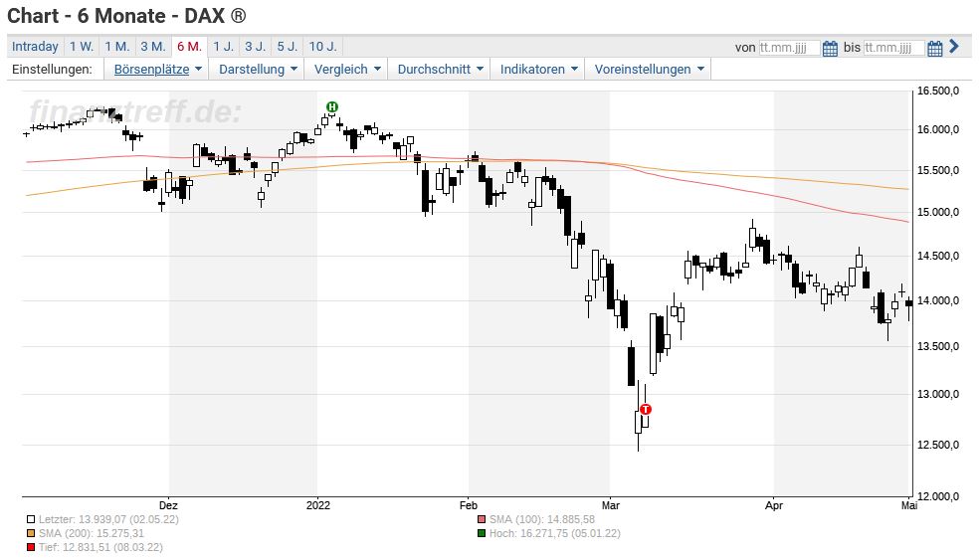
Task: Click the red T low marker
Action: tap(646, 410)
